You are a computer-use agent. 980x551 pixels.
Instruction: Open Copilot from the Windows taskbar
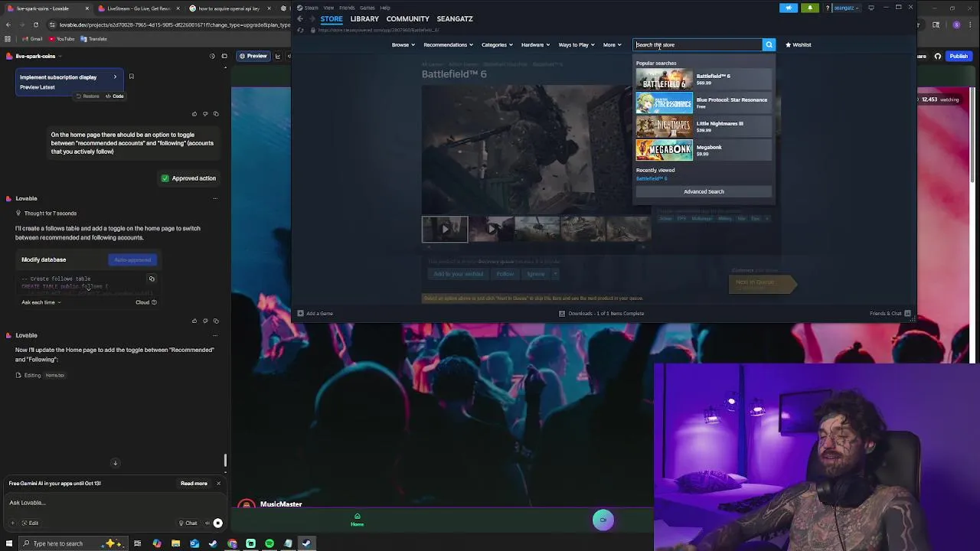click(x=157, y=543)
